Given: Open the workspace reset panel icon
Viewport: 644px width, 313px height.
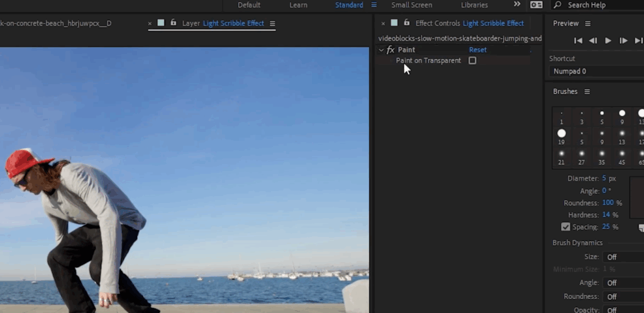Looking at the screenshot, I should (x=536, y=5).
